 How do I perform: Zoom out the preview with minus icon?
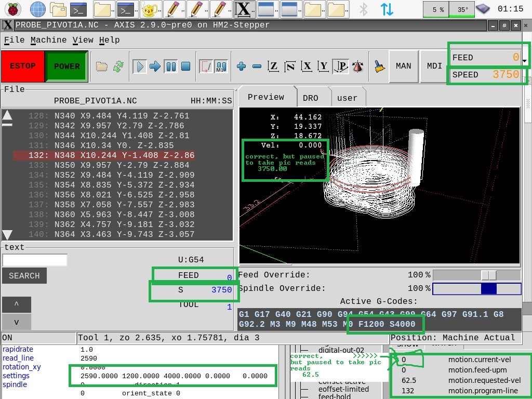257,66
